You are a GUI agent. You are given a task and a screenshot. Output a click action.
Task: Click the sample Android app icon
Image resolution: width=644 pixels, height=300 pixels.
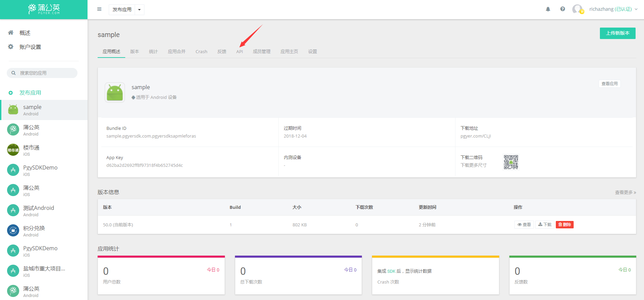click(x=115, y=92)
